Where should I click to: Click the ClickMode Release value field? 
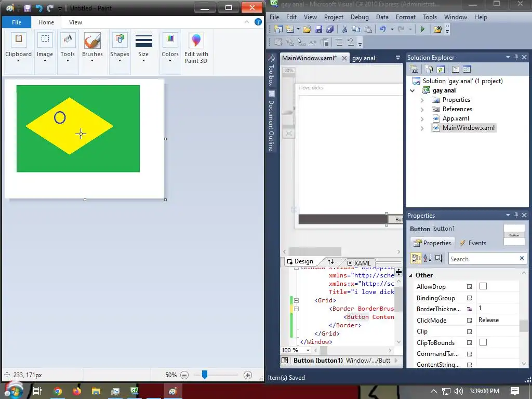point(498,320)
